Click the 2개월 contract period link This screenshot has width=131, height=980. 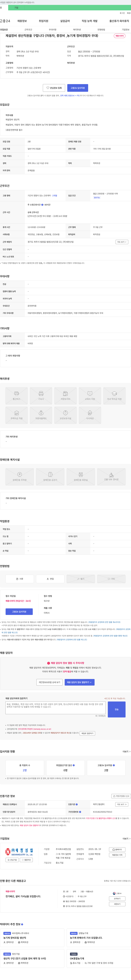coord(55,195)
